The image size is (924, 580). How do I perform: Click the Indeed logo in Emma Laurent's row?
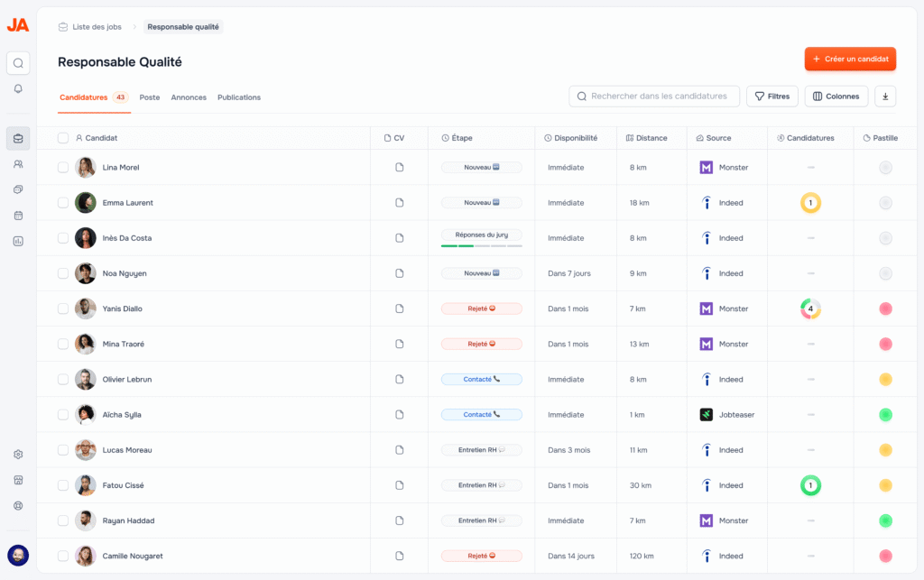click(706, 203)
